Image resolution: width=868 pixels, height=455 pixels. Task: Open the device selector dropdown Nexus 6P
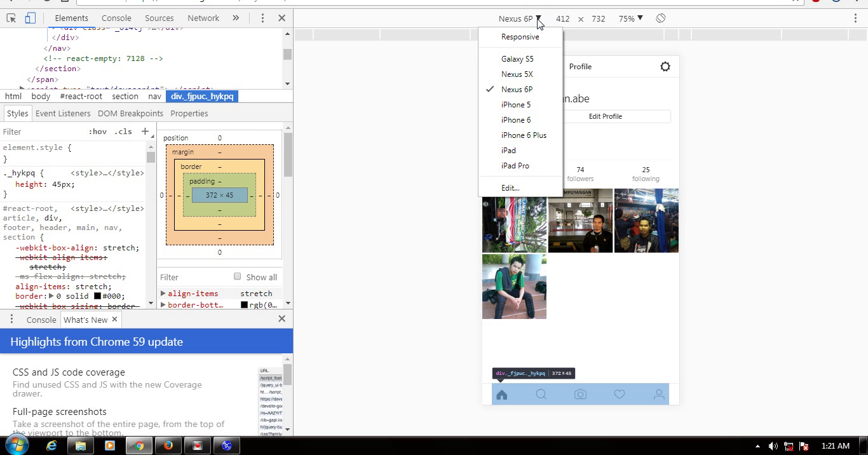(520, 18)
